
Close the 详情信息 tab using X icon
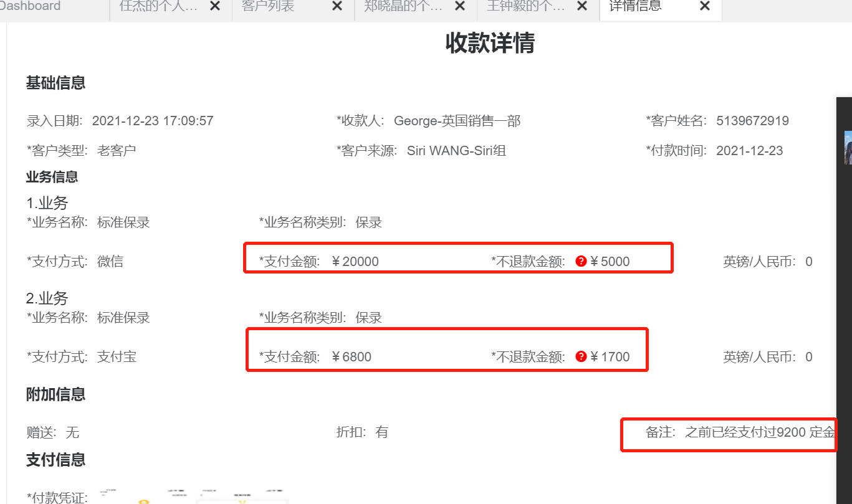click(x=704, y=6)
